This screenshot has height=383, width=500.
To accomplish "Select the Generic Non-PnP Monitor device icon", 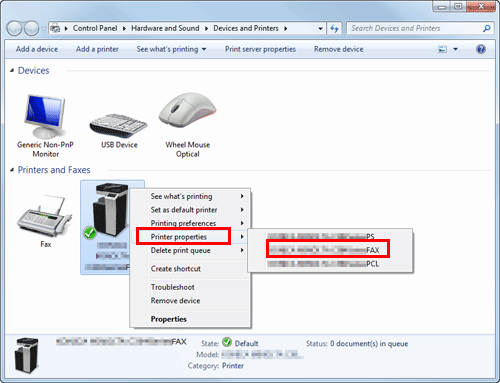I will coord(45,116).
